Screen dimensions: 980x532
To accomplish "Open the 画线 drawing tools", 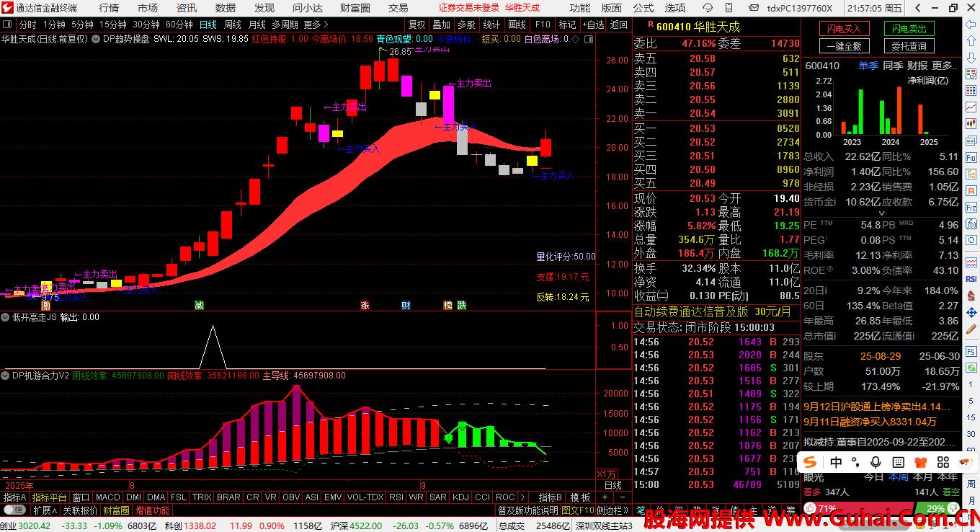I will coord(517,25).
